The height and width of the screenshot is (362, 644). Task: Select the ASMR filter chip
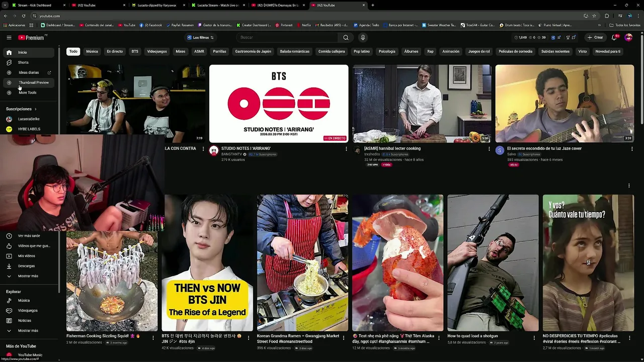click(x=199, y=51)
